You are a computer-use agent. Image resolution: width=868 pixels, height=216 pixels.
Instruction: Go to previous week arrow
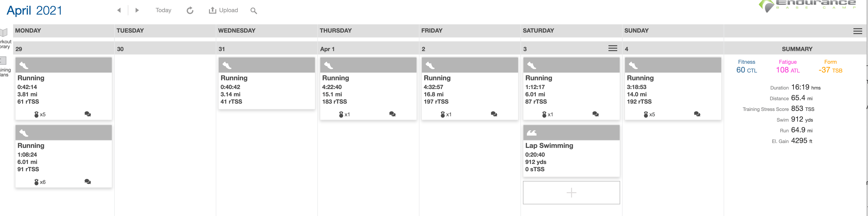[119, 10]
